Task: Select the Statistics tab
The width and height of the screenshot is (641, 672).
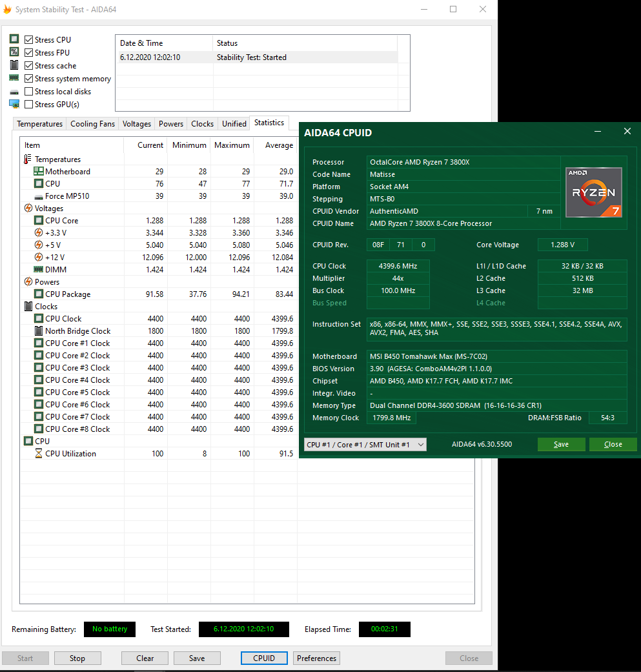Action: click(269, 123)
